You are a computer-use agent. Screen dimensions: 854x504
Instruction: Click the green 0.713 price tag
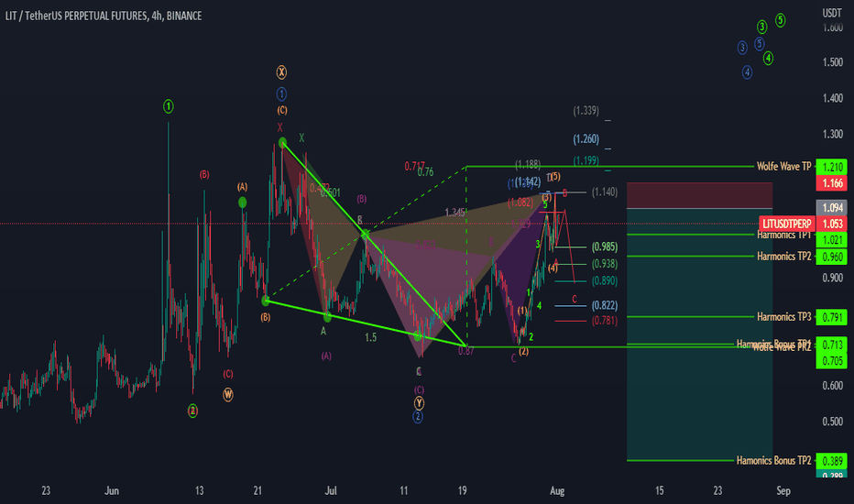[832, 345]
